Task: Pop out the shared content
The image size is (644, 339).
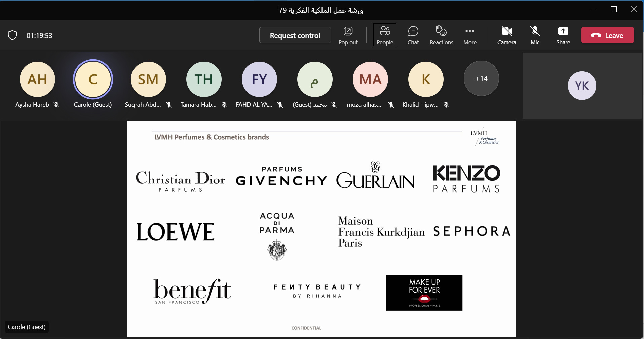Action: point(348,35)
